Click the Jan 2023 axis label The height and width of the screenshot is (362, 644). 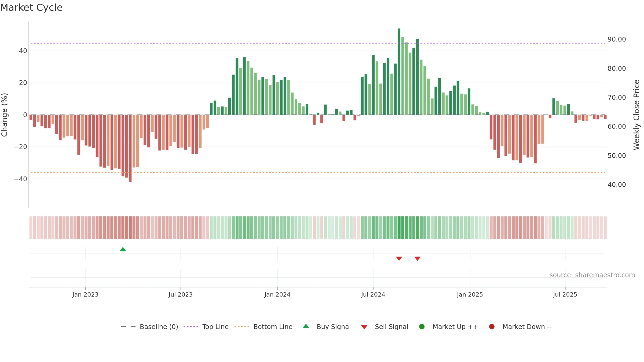(x=85, y=294)
